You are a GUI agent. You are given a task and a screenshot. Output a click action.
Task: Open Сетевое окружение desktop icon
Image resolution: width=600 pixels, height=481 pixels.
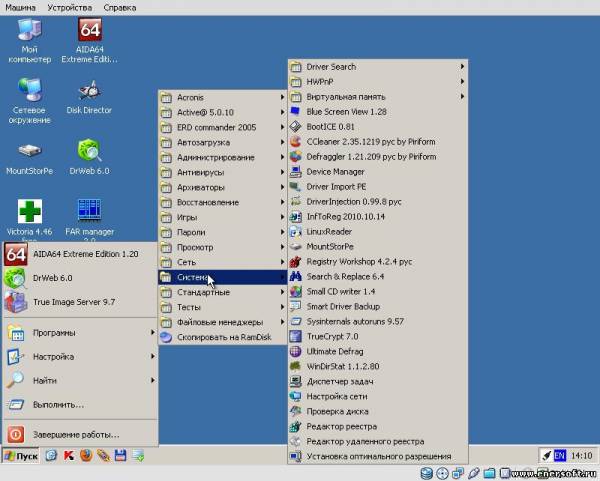click(x=29, y=101)
